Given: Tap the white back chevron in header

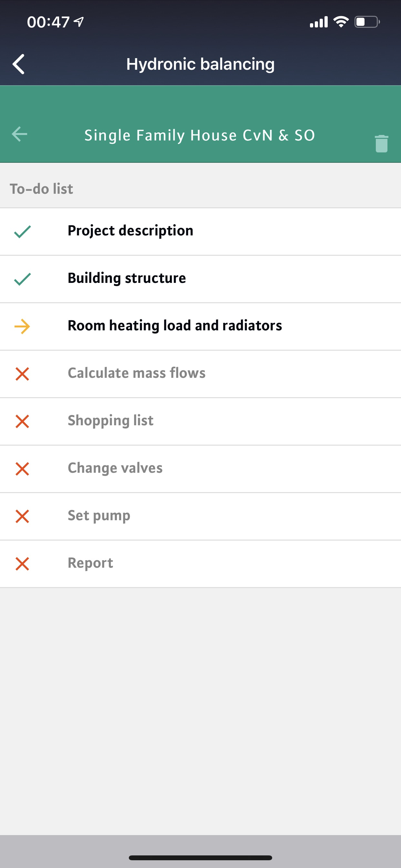Looking at the screenshot, I should [19, 64].
